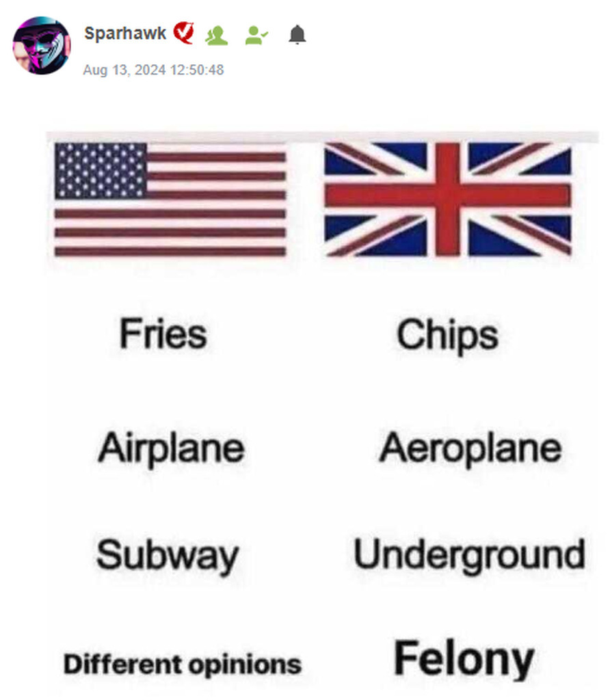Toggle the green following-user check icon
The image size is (610, 700).
click(x=256, y=36)
